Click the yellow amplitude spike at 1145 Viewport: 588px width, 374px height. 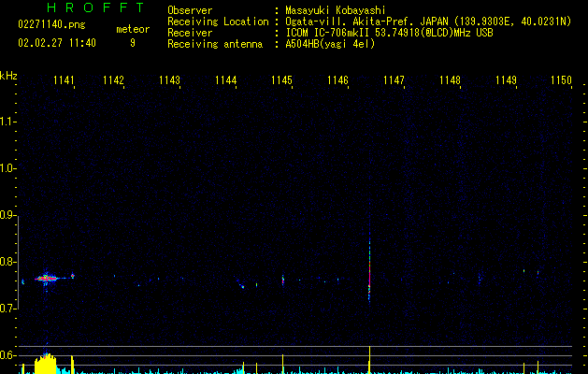pyautogui.click(x=282, y=364)
